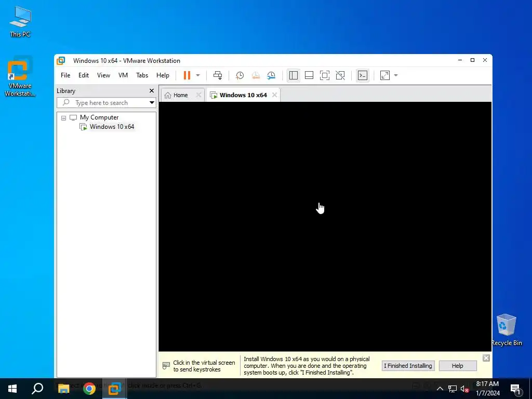Click the Help button in install bar
Viewport: 532px width, 399px height.
tap(457, 366)
